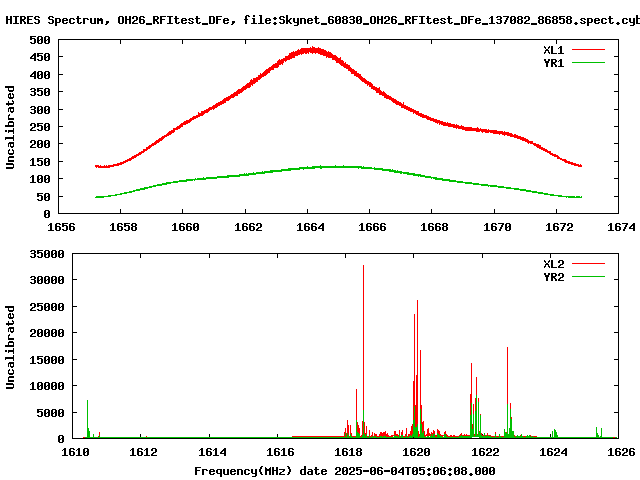Click the 1614 frequency tick label
The height and width of the screenshot is (480, 640).
coord(212,452)
